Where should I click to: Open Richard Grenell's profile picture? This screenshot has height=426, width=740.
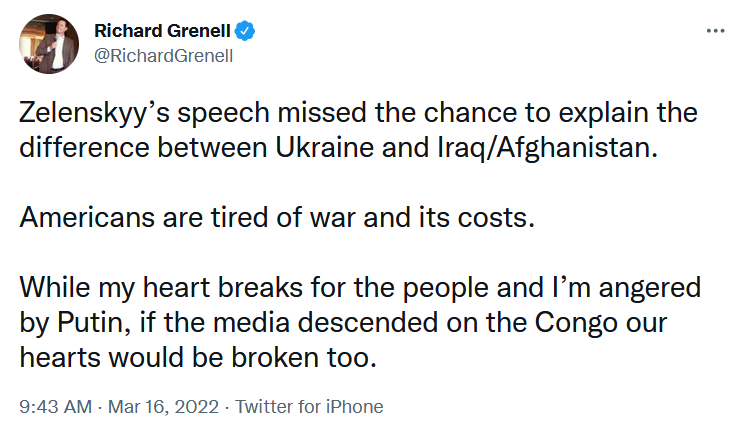click(x=49, y=44)
